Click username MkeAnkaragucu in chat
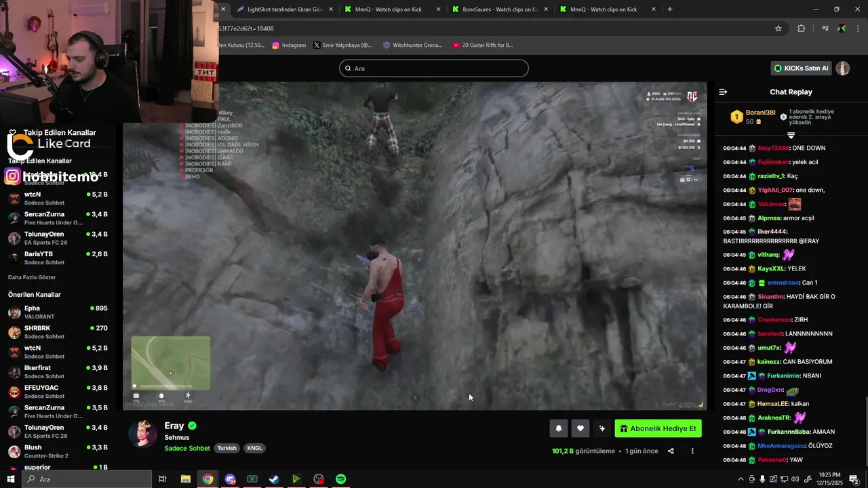Image resolution: width=868 pixels, height=488 pixels. point(781,445)
